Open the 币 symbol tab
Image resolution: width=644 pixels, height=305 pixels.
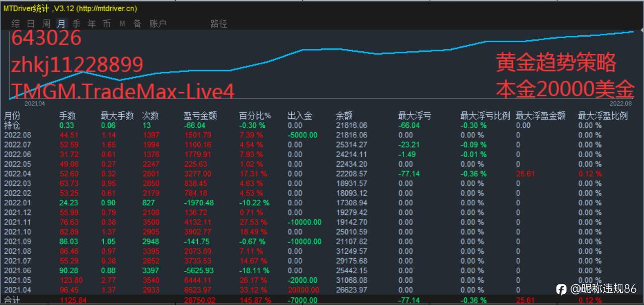pyautogui.click(x=107, y=24)
